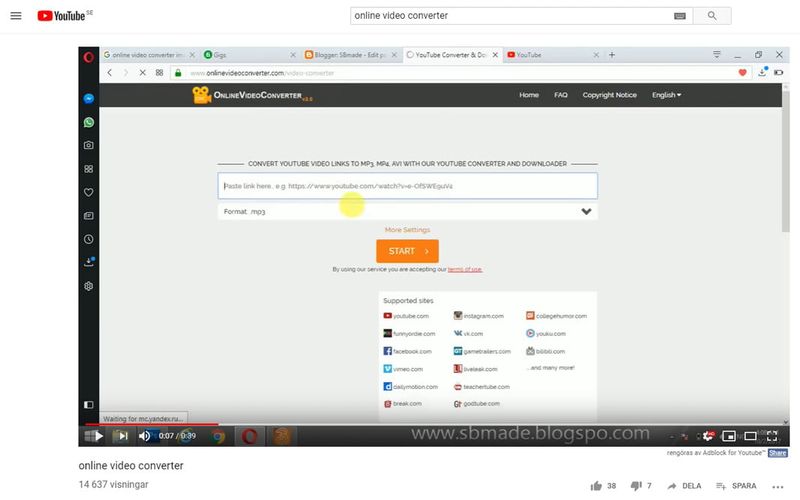Click the Adblock Share link
The width and height of the screenshot is (800, 500).
click(x=778, y=453)
